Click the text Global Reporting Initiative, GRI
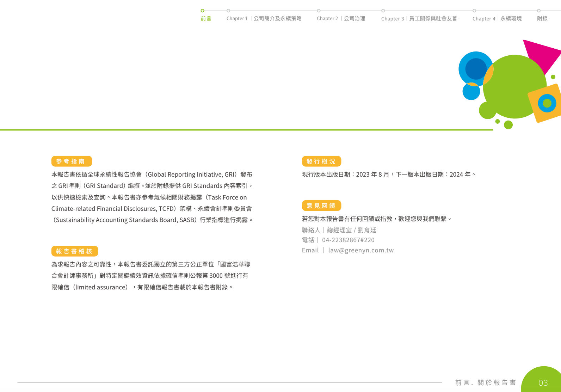The image size is (561, 392). (191, 174)
